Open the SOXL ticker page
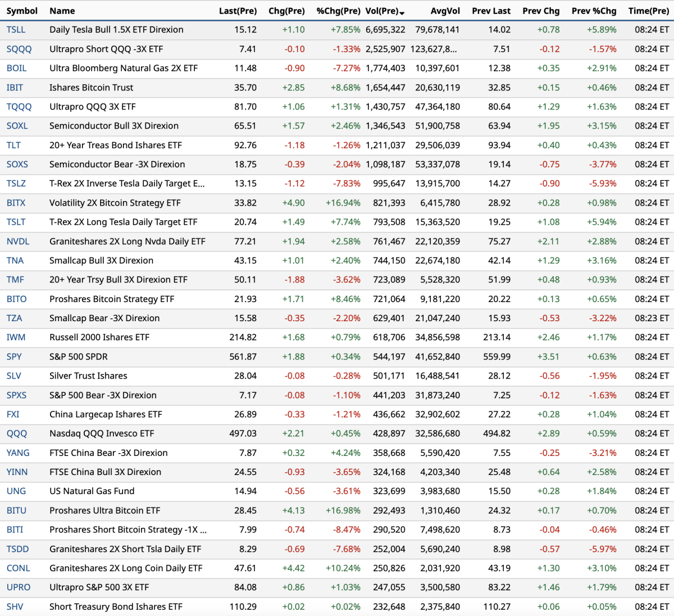This screenshot has width=674, height=616. pos(17,126)
